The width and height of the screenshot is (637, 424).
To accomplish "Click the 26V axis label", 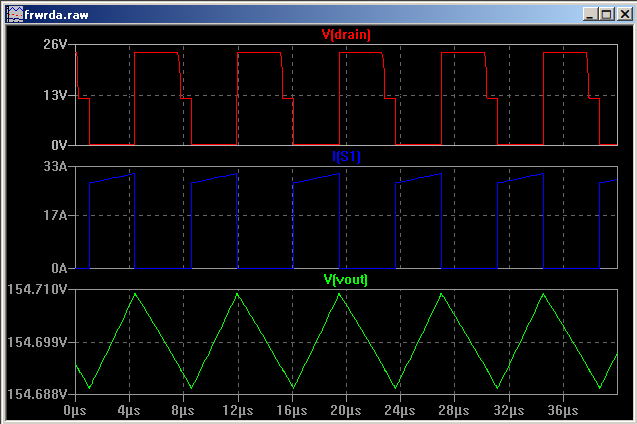I will tap(55, 44).
